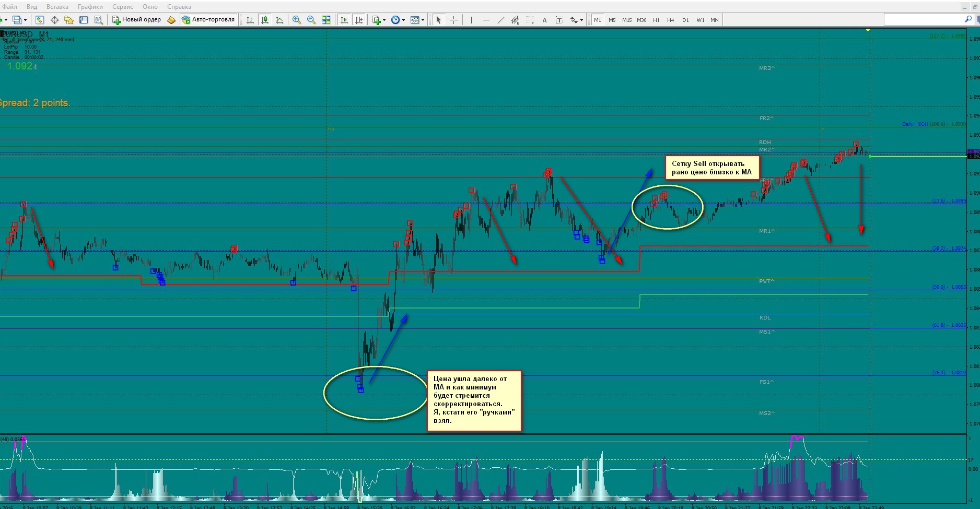Open the Графики menu

(x=90, y=7)
